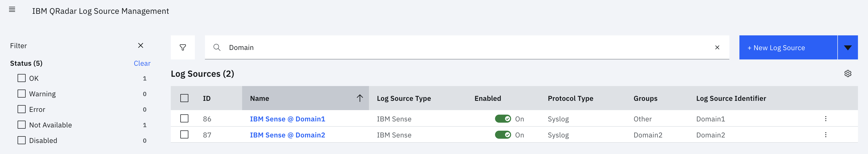Open the hamburger navigation menu
The image size is (868, 154).
[12, 10]
